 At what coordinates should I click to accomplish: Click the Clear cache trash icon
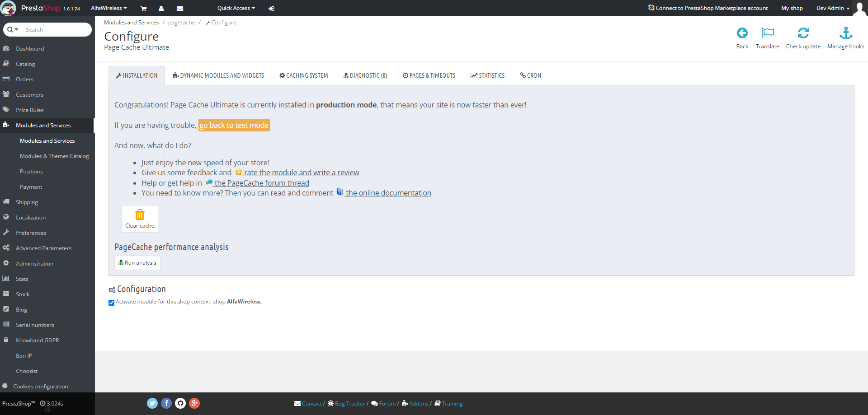pos(140,214)
